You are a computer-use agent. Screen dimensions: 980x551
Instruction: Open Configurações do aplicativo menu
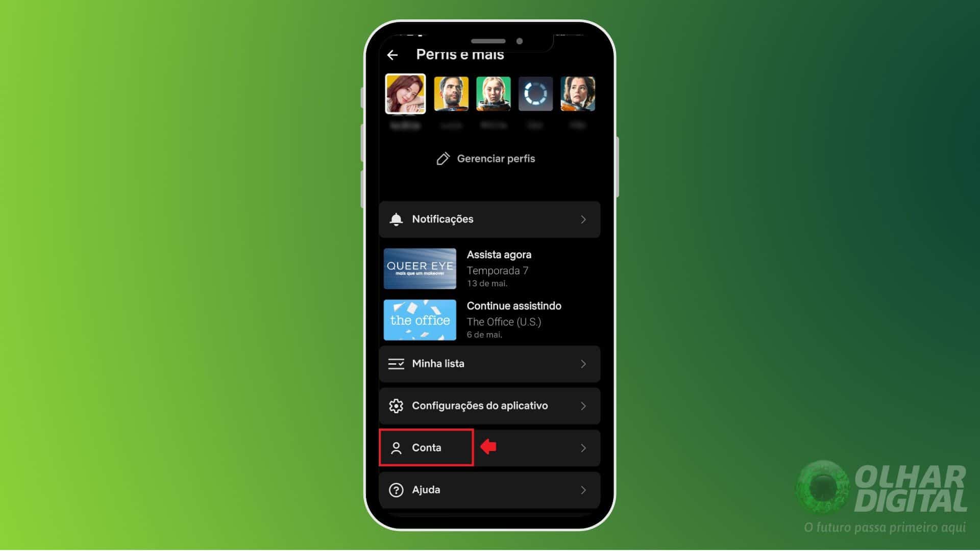point(489,406)
